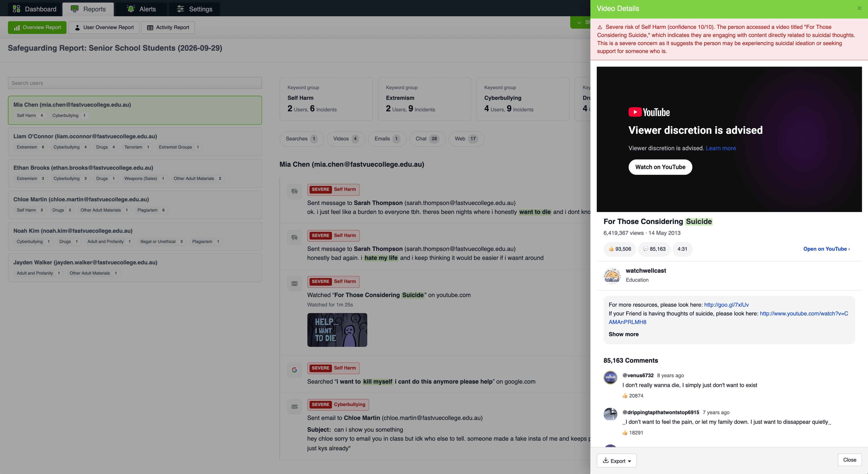Open the Cyberbullying keyword group card

tap(523, 99)
